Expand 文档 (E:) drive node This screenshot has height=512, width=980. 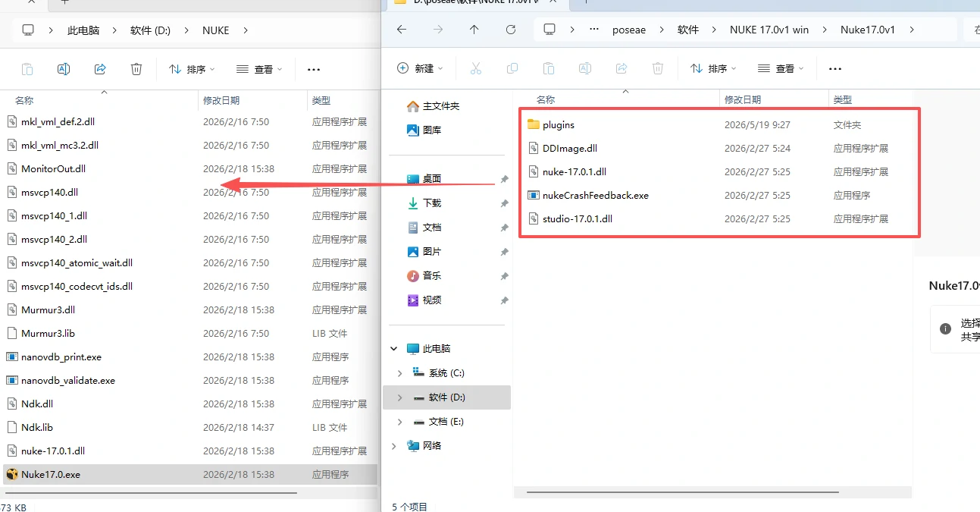pyautogui.click(x=400, y=421)
